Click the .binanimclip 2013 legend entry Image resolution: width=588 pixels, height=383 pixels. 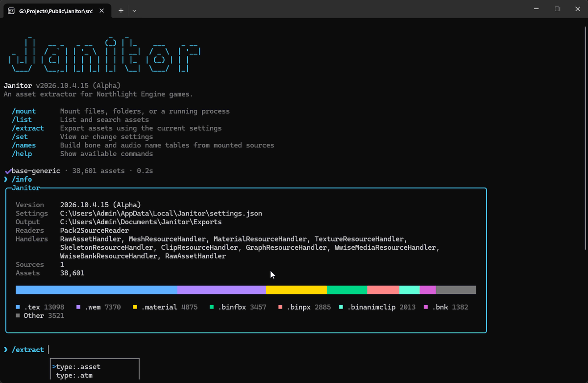[x=377, y=307]
